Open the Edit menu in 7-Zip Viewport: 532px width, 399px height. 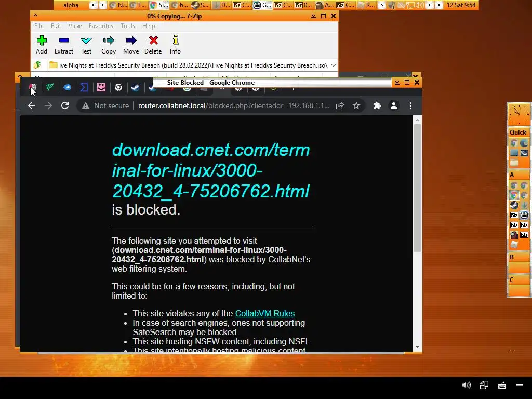pyautogui.click(x=56, y=26)
